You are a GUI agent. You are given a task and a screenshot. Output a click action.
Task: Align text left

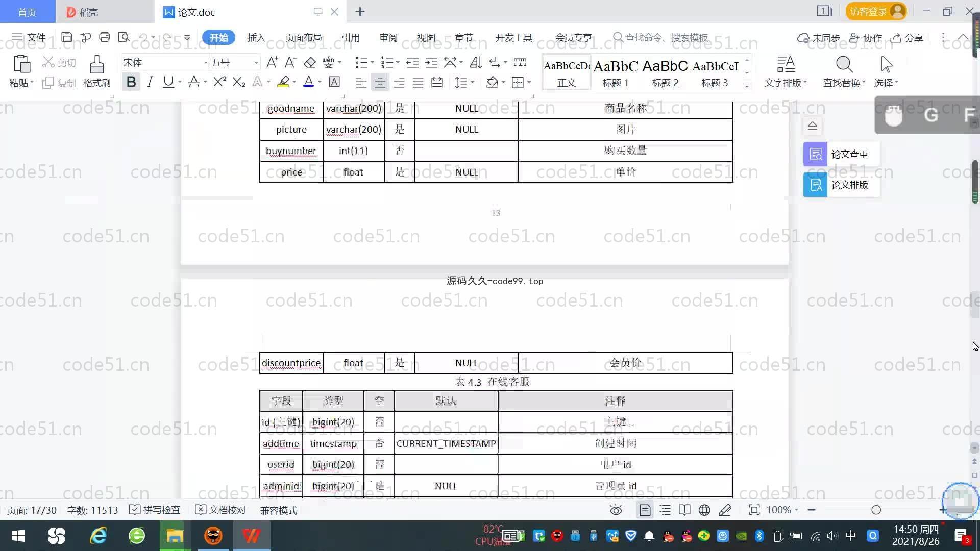pyautogui.click(x=361, y=83)
